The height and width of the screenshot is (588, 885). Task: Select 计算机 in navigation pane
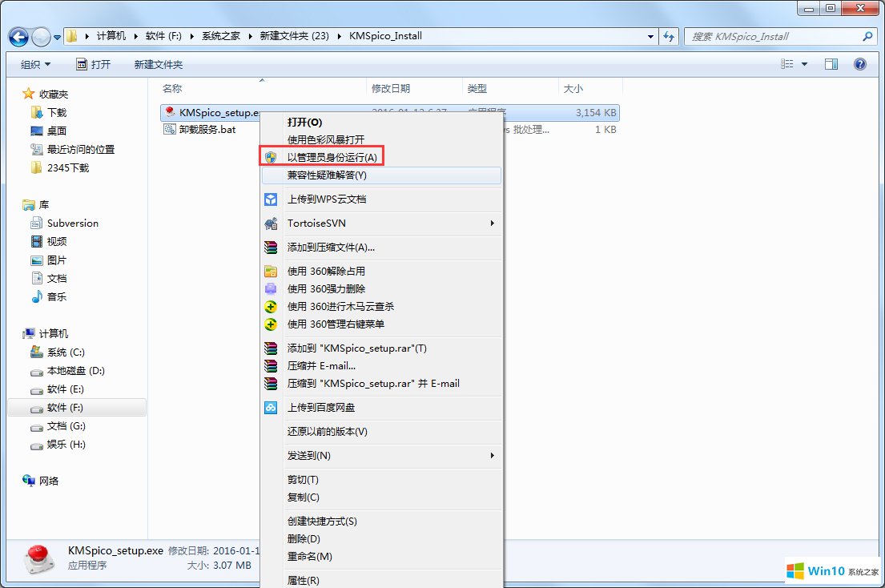coord(46,333)
